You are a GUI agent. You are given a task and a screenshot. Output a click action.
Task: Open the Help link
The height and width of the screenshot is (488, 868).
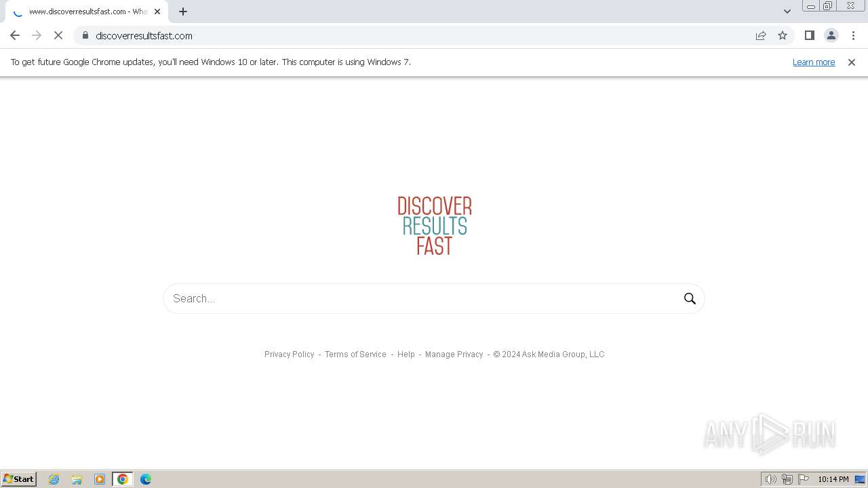(x=406, y=354)
